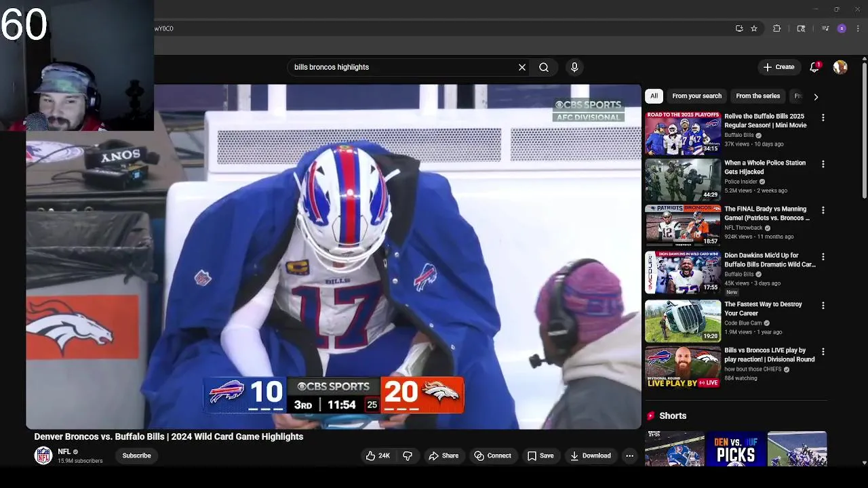This screenshot has height=488, width=868.
Task: Open the browser extensions puzzle icon
Action: 777,28
